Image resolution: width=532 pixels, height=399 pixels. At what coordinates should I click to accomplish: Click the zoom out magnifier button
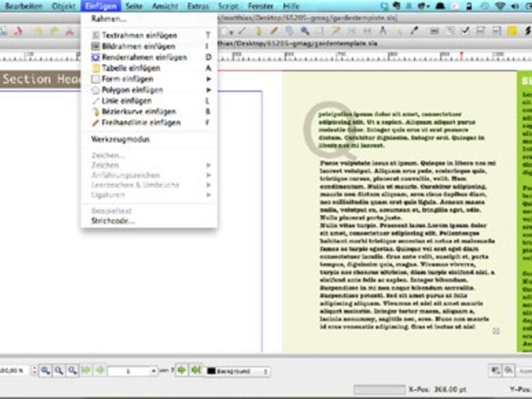[46, 370]
